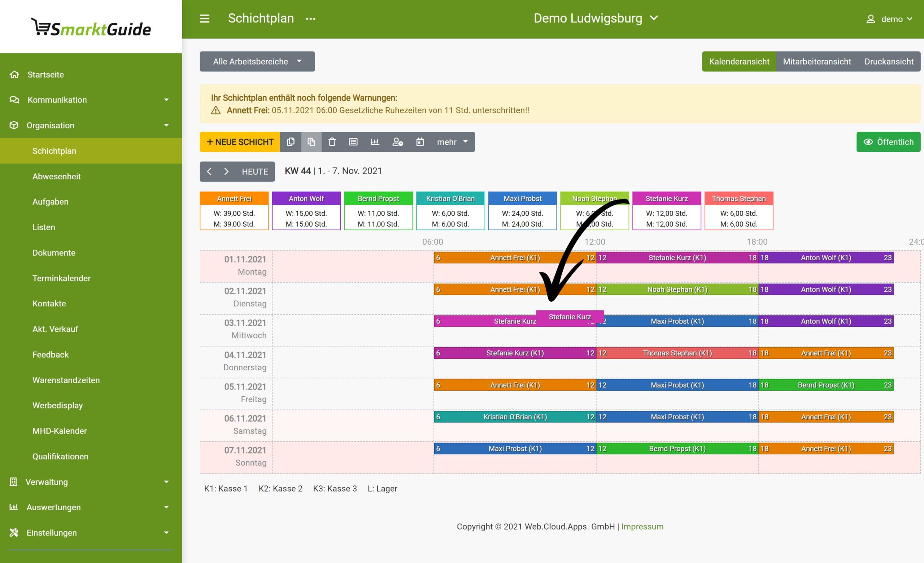Open Aufgaben in the sidebar

91,202
